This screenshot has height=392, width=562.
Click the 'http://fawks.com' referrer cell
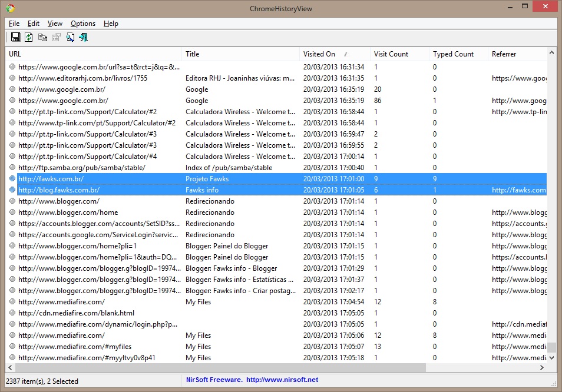[x=518, y=190]
